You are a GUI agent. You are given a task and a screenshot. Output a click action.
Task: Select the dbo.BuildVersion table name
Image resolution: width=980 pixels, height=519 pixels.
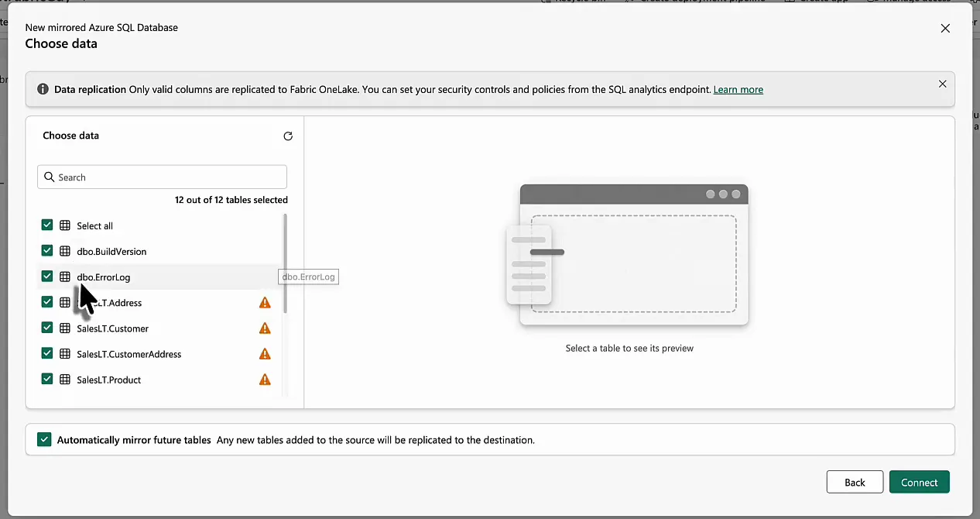(111, 252)
